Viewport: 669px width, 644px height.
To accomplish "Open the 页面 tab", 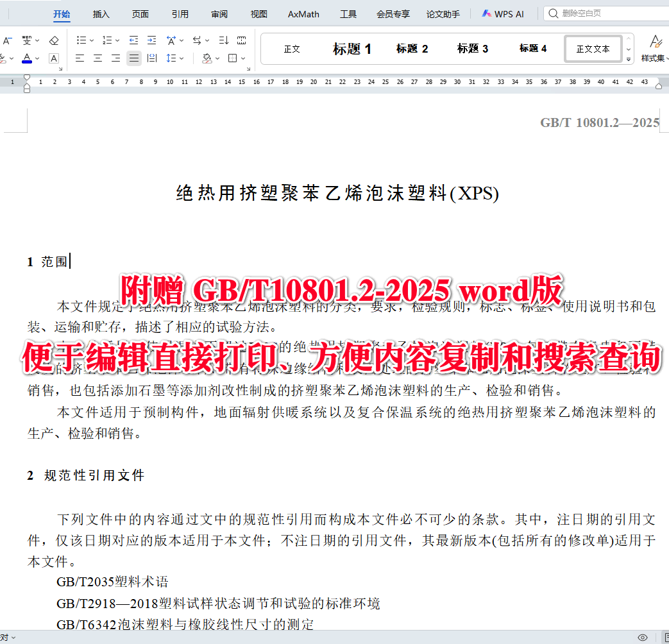I will pos(140,14).
